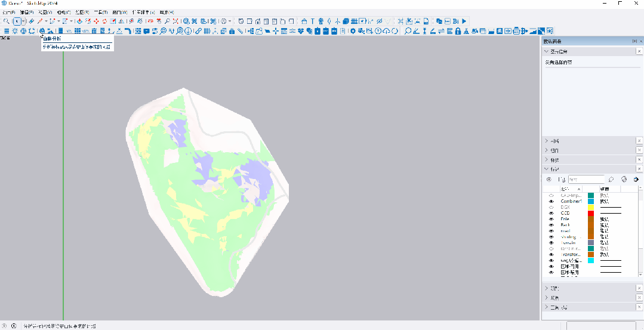The image size is (644, 330).
Task: Toggle the Terrain tag eye icon
Action: click(551, 243)
